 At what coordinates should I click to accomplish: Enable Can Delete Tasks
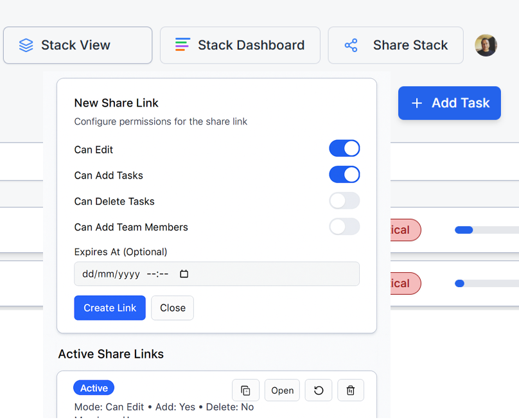pos(344,201)
